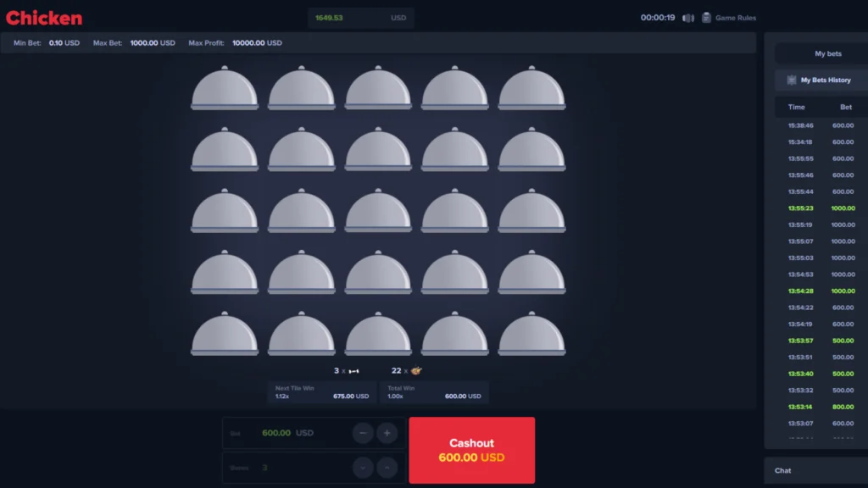Reveal the top-left dish cover

(225, 89)
